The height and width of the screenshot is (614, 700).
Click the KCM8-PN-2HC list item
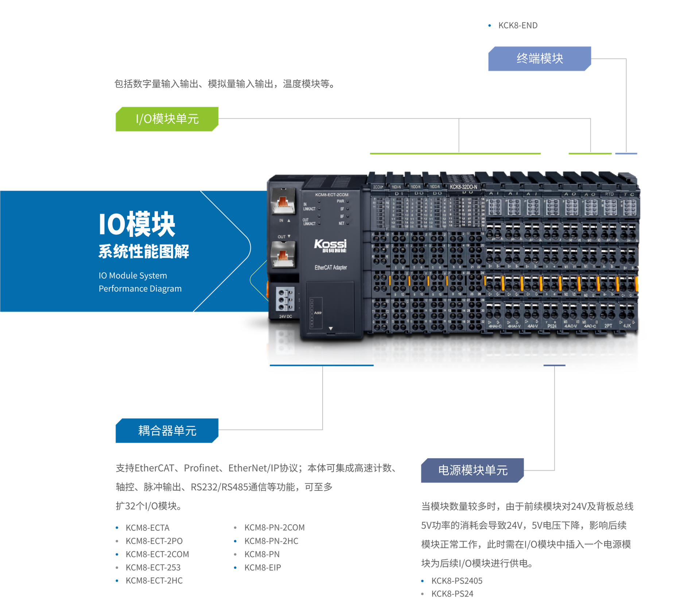click(x=271, y=541)
